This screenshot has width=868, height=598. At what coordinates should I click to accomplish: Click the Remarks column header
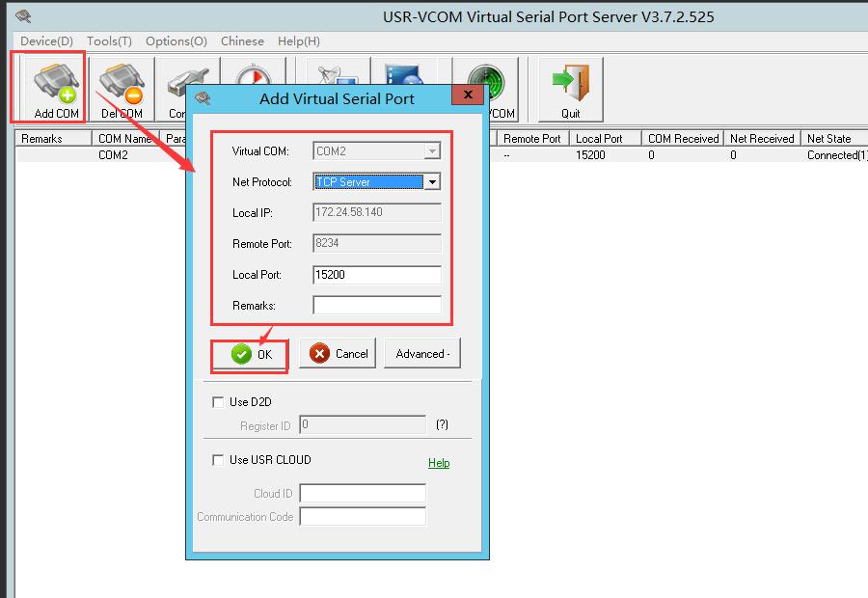coord(53,139)
